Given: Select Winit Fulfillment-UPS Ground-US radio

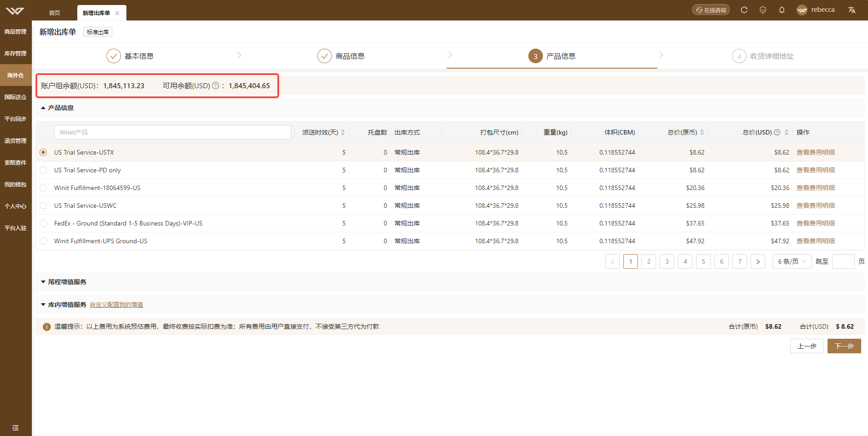Looking at the screenshot, I should [43, 241].
